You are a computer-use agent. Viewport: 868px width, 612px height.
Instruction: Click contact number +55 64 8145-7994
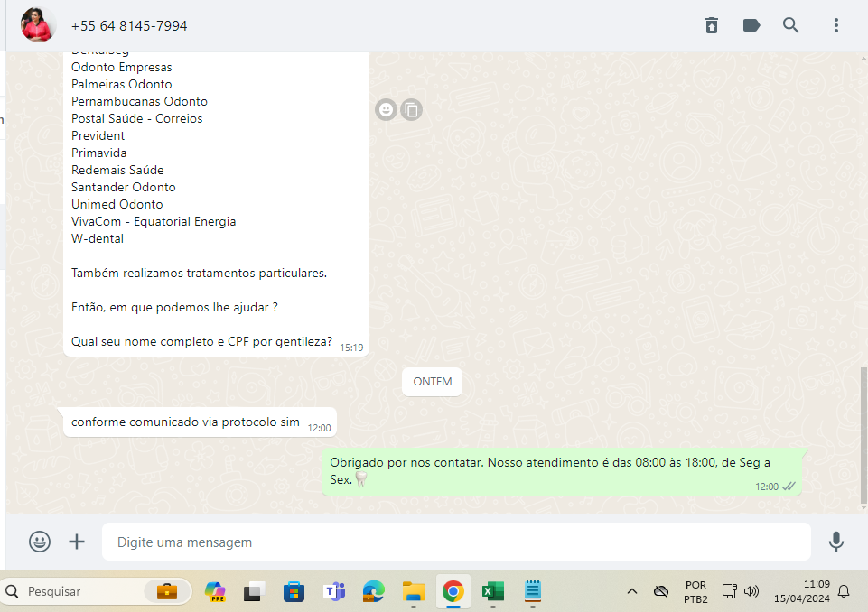[x=129, y=26]
